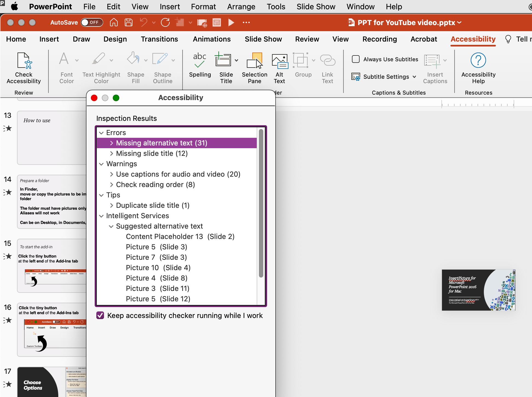The image size is (532, 397).
Task: Start slide show with play icon
Action: coord(231,22)
